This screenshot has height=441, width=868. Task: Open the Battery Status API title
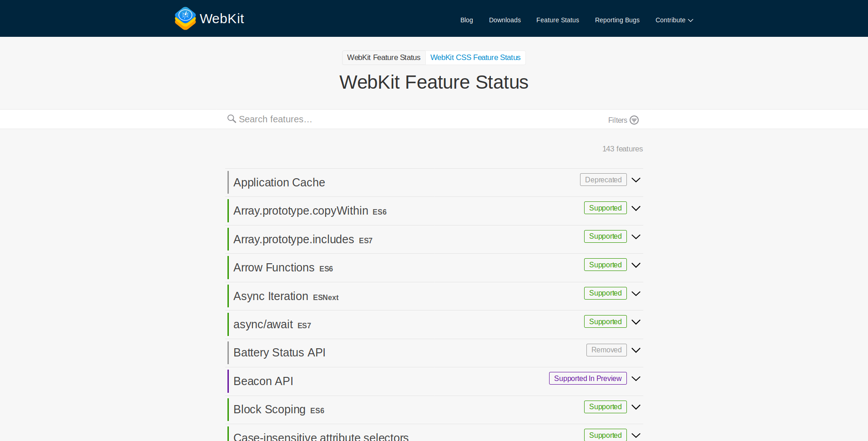279,353
